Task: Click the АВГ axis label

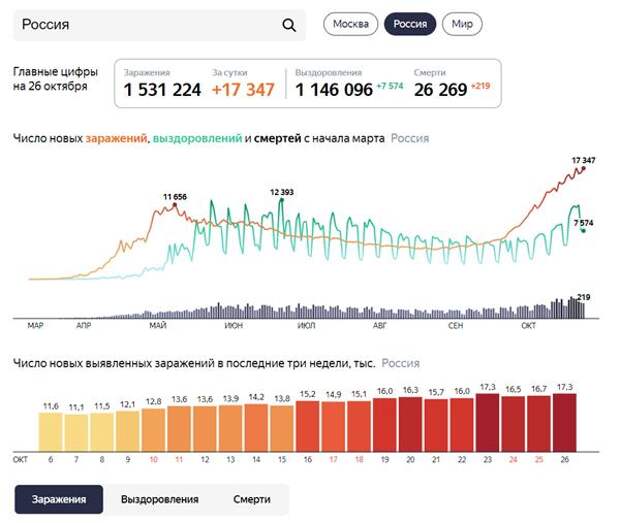Action: tap(380, 325)
